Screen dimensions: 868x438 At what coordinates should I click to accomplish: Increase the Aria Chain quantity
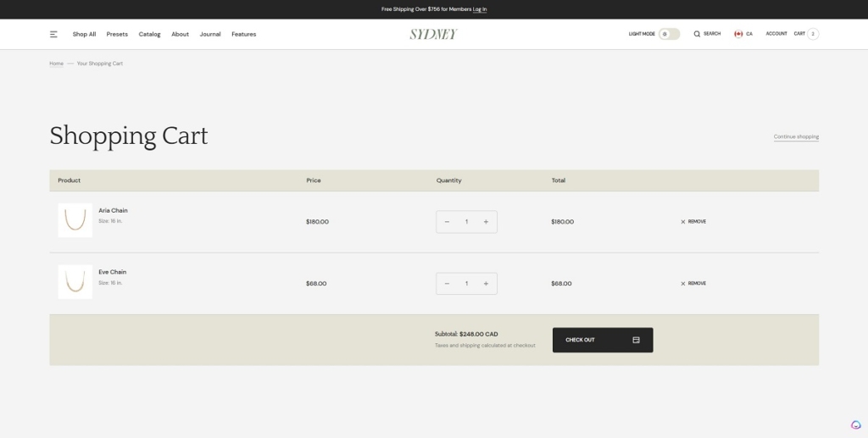(486, 222)
